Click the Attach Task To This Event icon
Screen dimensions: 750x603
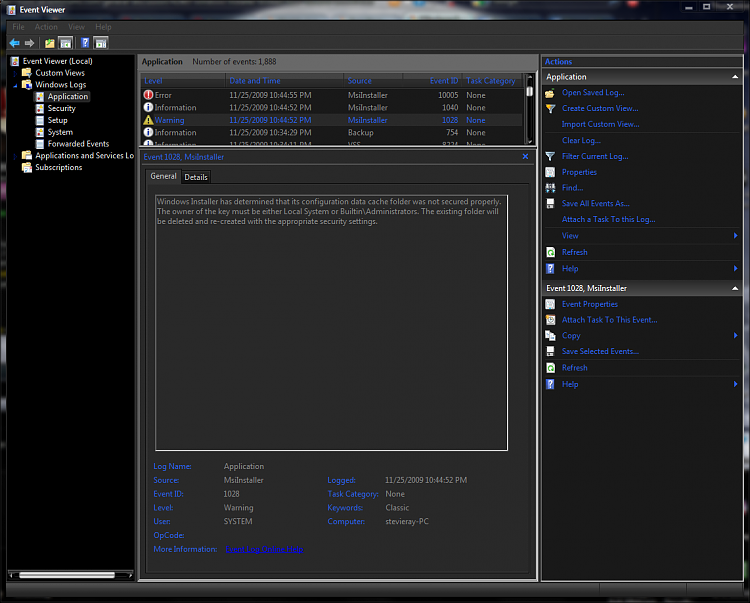click(x=550, y=320)
